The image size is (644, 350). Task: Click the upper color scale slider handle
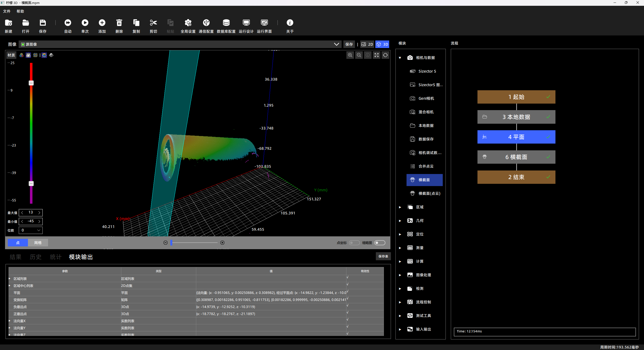click(x=31, y=83)
